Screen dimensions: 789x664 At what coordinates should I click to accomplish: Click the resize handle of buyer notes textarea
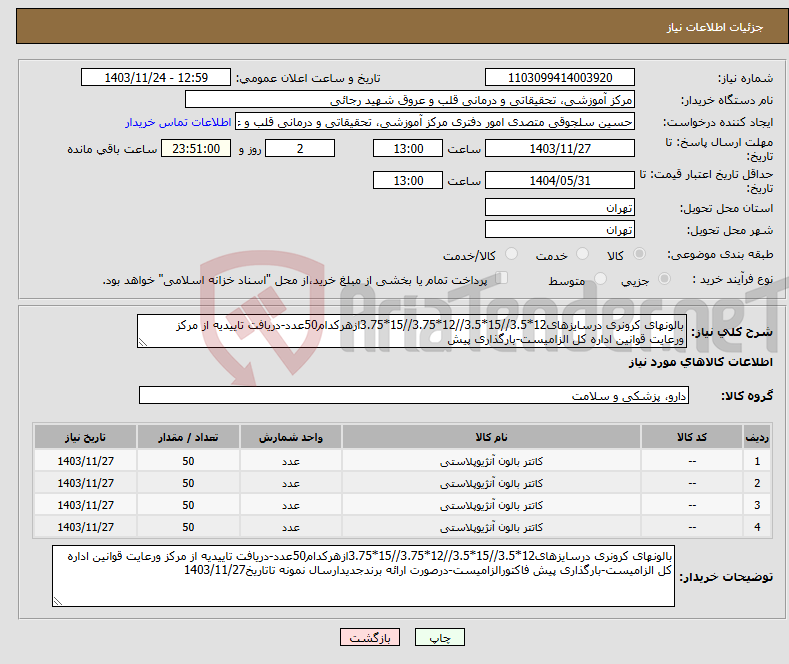click(58, 601)
